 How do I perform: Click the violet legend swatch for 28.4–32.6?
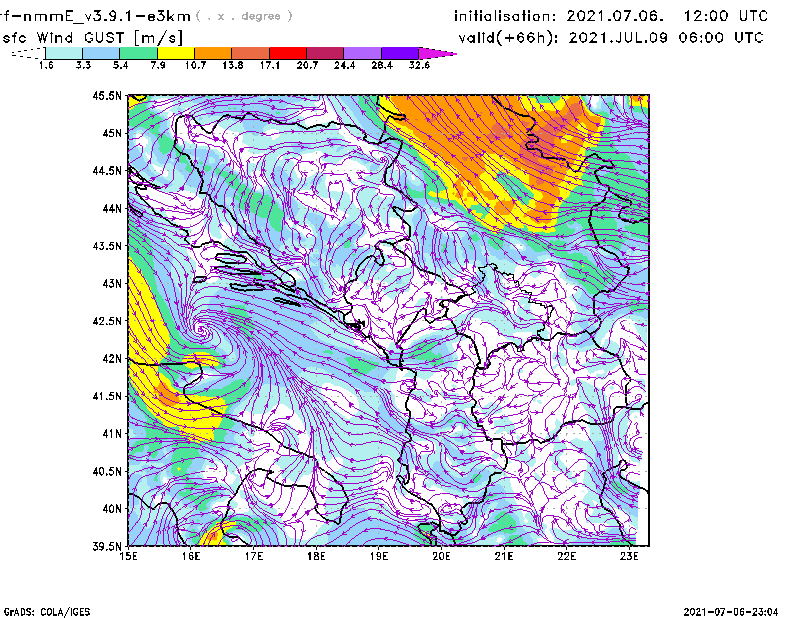pyautogui.click(x=400, y=53)
